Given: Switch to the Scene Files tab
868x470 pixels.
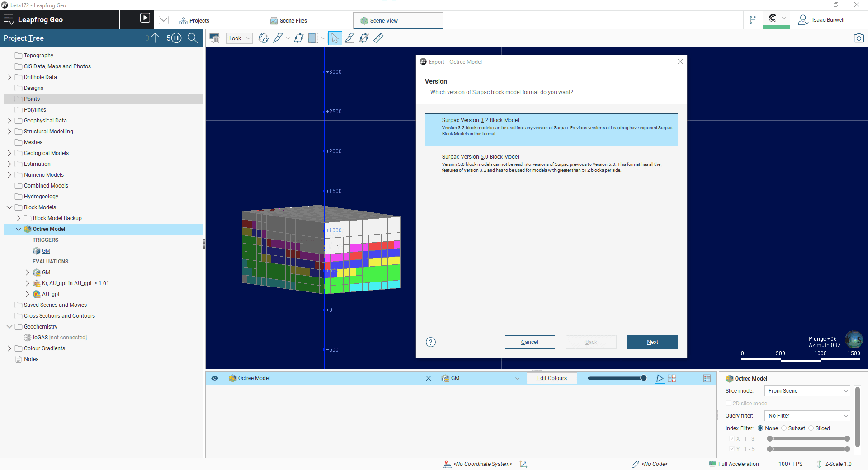Looking at the screenshot, I should (x=288, y=21).
